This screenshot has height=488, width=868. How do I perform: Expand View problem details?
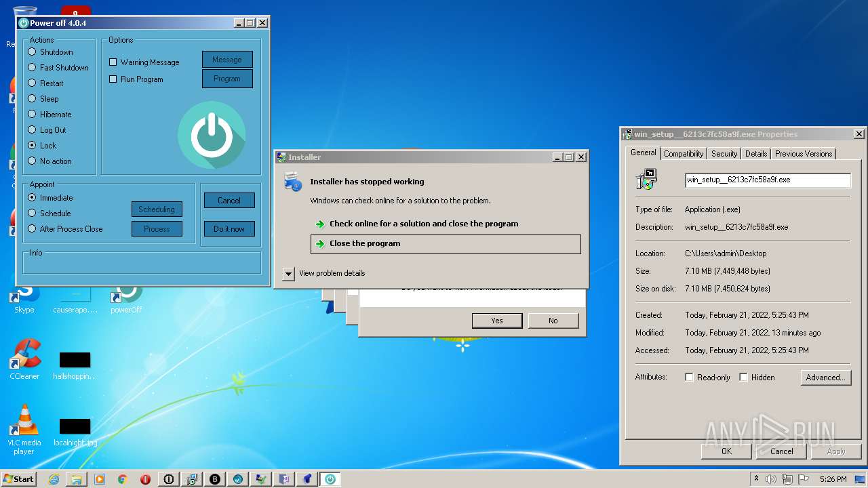point(289,274)
